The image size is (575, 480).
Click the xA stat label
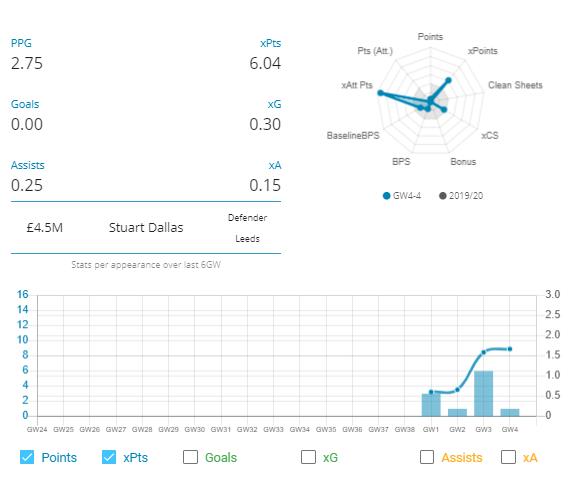coord(275,165)
